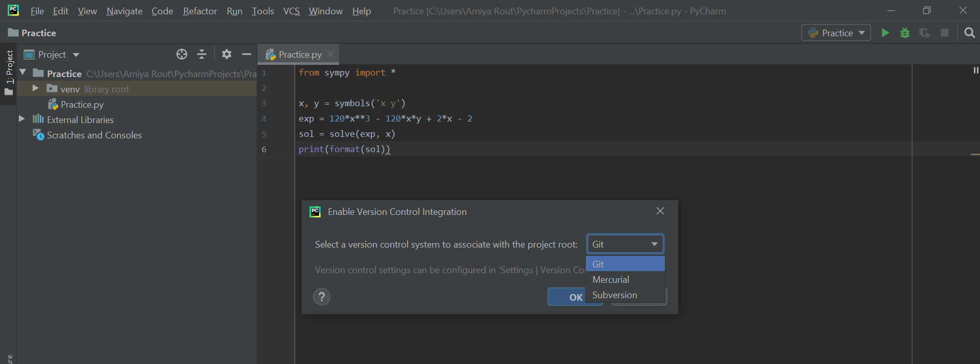The width and height of the screenshot is (980, 364).
Task: Open the version control system combo box
Action: 625,244
